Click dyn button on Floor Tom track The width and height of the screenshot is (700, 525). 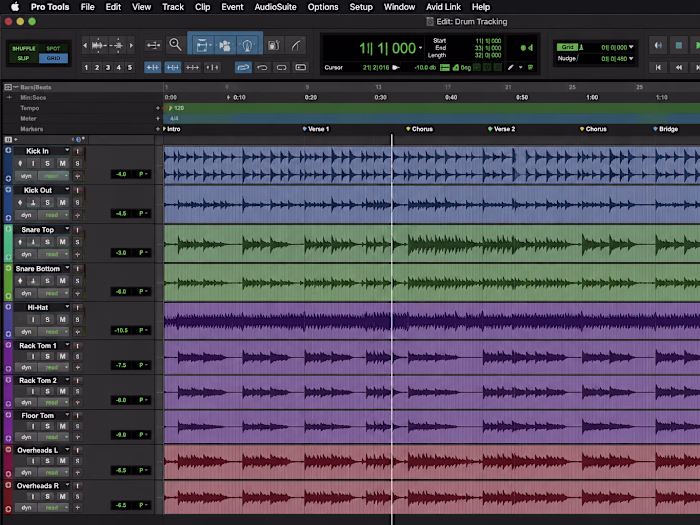point(26,437)
